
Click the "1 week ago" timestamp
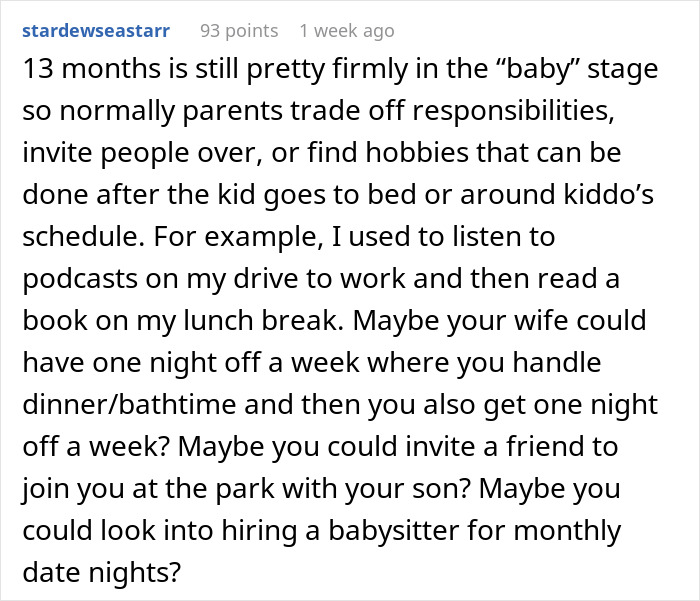coord(346,31)
